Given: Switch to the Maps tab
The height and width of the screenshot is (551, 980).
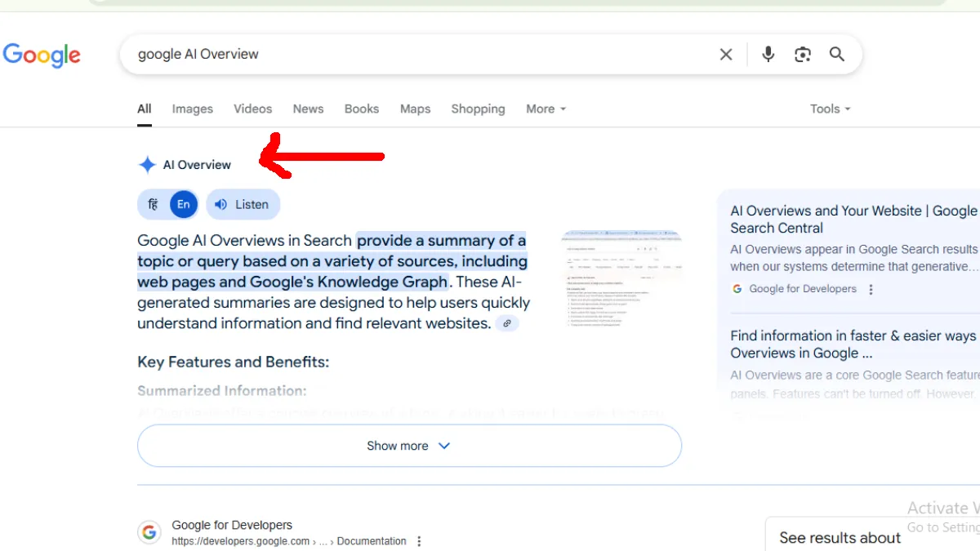Looking at the screenshot, I should [416, 109].
